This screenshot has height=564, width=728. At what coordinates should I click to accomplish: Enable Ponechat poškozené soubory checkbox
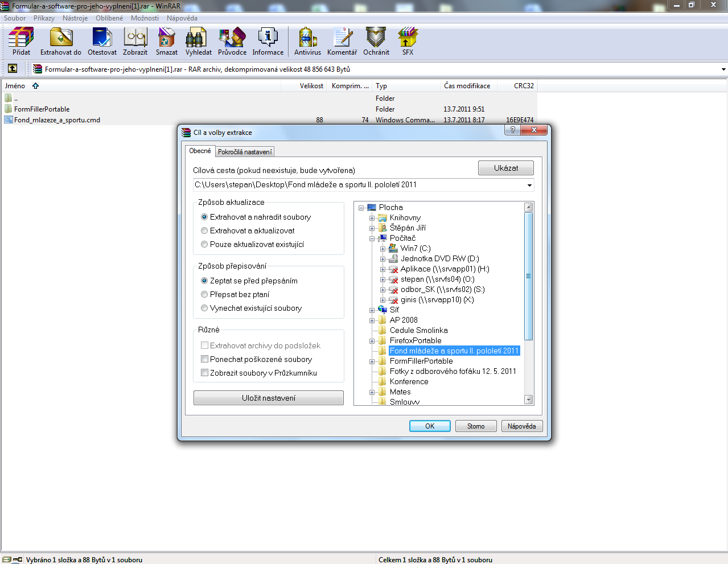coord(204,359)
